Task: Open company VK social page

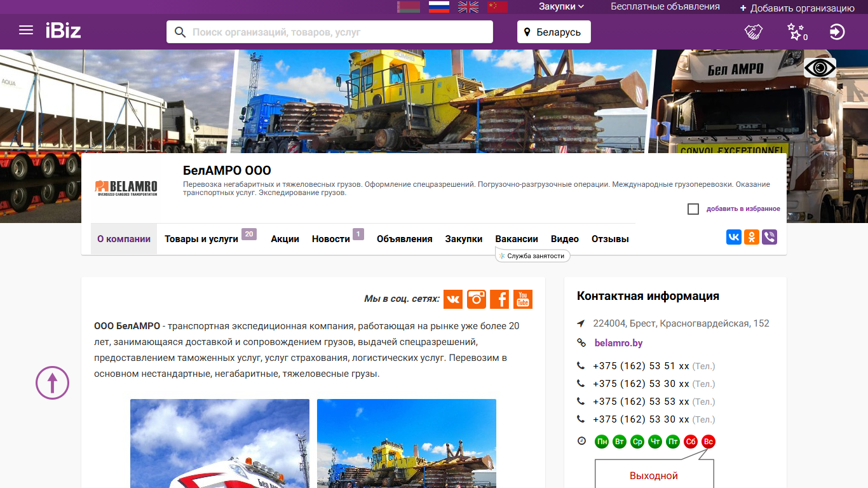Action: [453, 299]
